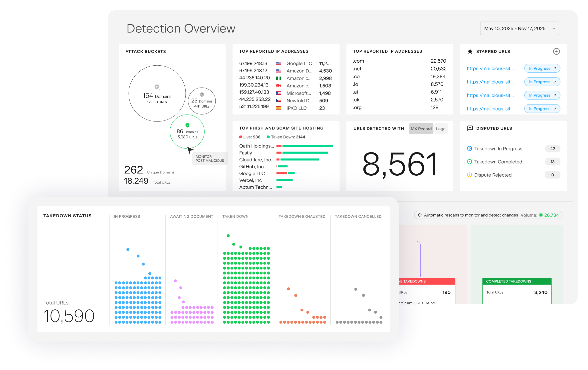Select the In Progress takedown column header

[x=127, y=217]
